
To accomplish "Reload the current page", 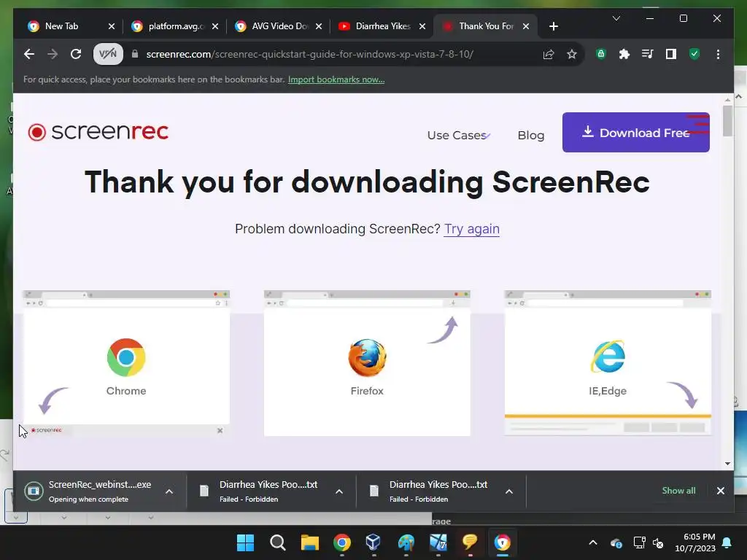I will [x=76, y=54].
